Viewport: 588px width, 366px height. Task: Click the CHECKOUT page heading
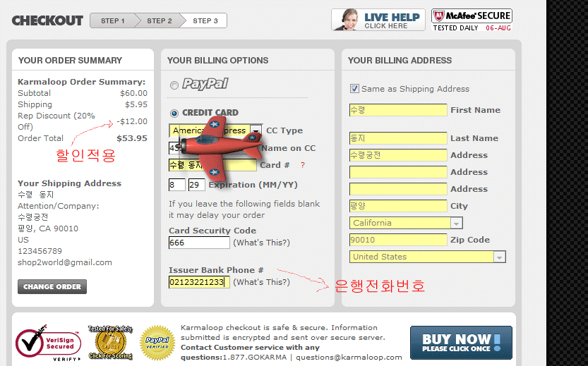pos(47,20)
